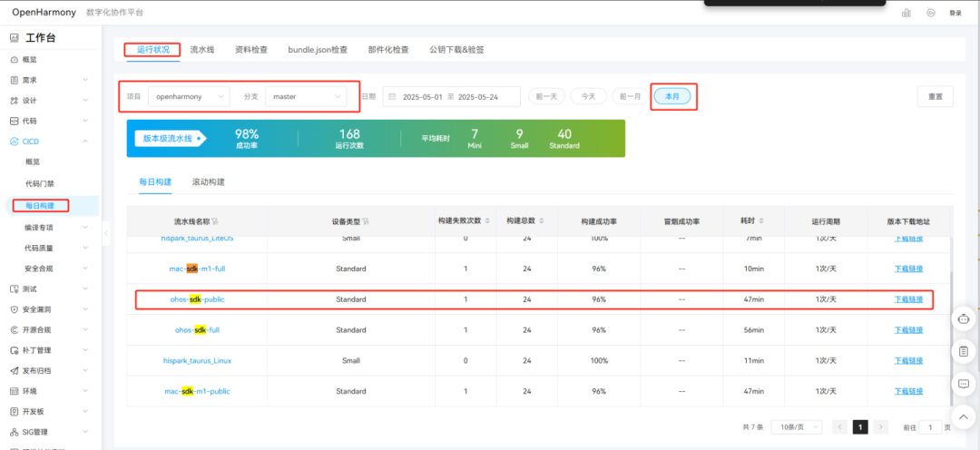Collapse the CICD sidebar menu
Image resolution: width=980 pixels, height=450 pixels.
coord(85,142)
